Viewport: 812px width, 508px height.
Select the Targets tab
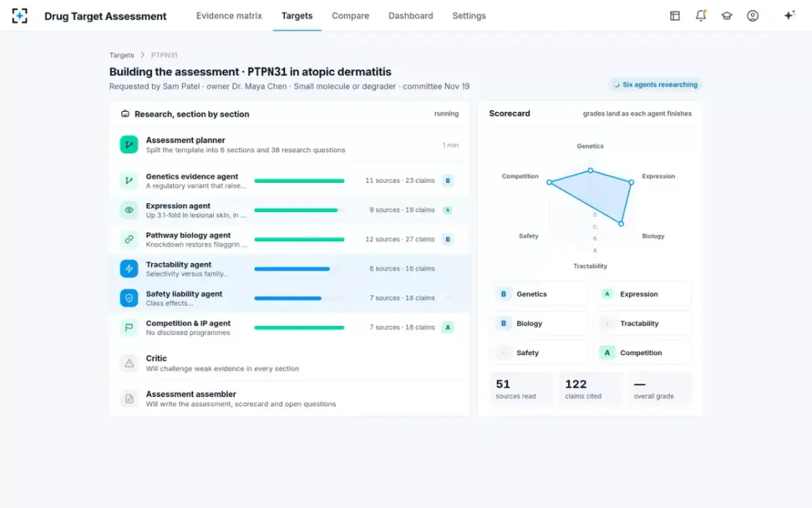[297, 16]
